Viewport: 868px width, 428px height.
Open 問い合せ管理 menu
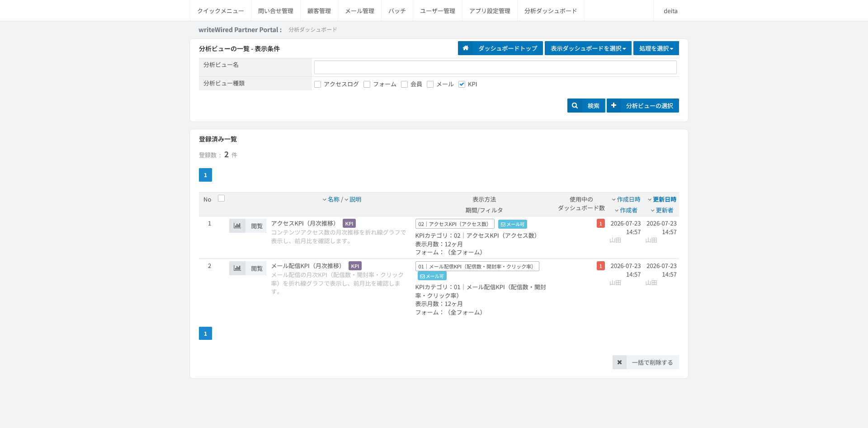[x=276, y=11]
